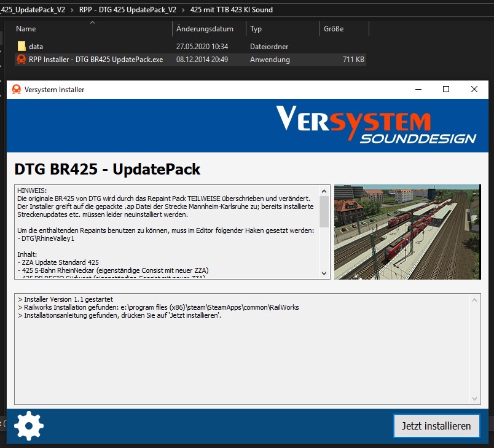Click the description box scroll-down arrow
This screenshot has width=494, height=448.
(324, 273)
